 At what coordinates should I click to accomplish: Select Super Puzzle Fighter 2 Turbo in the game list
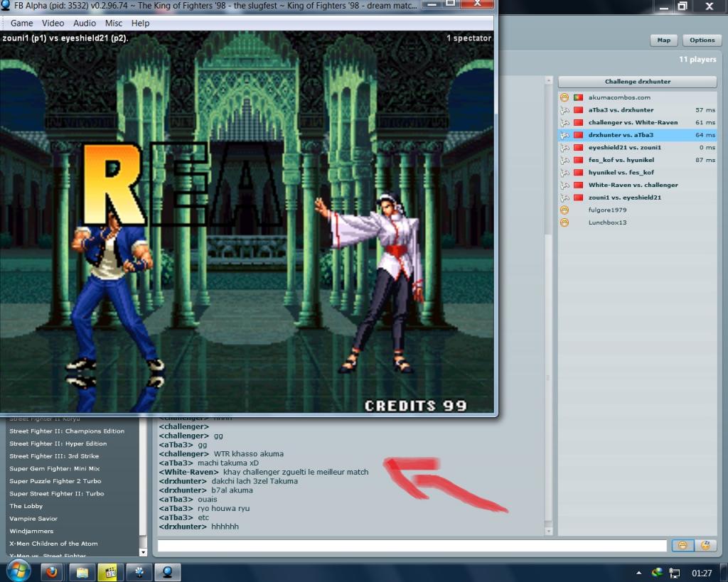tap(55, 481)
